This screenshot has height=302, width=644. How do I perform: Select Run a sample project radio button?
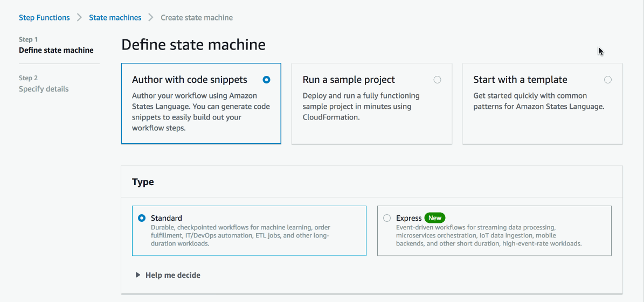pyautogui.click(x=438, y=80)
